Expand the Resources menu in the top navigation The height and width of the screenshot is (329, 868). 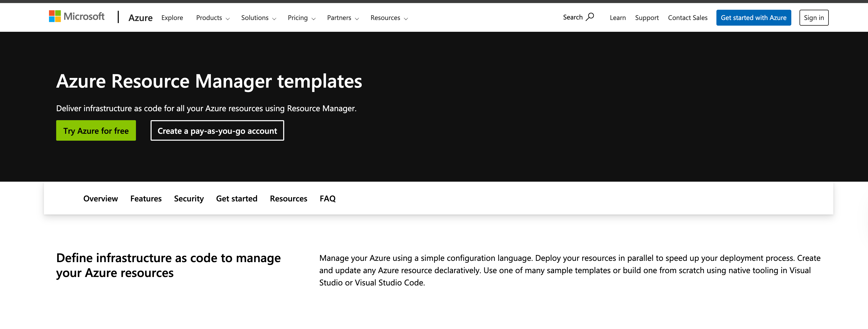(x=389, y=18)
